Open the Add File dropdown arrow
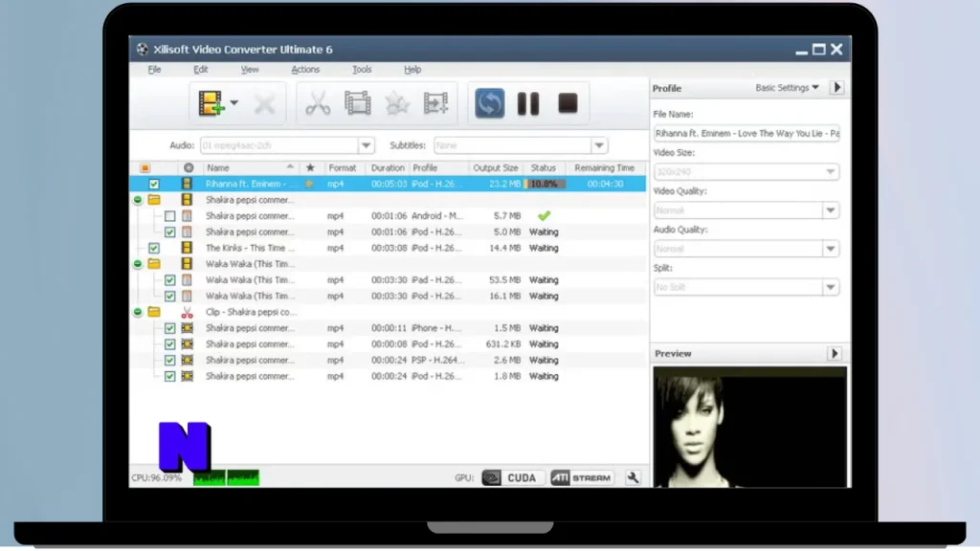Viewport: 980px width, 551px height. tap(234, 103)
